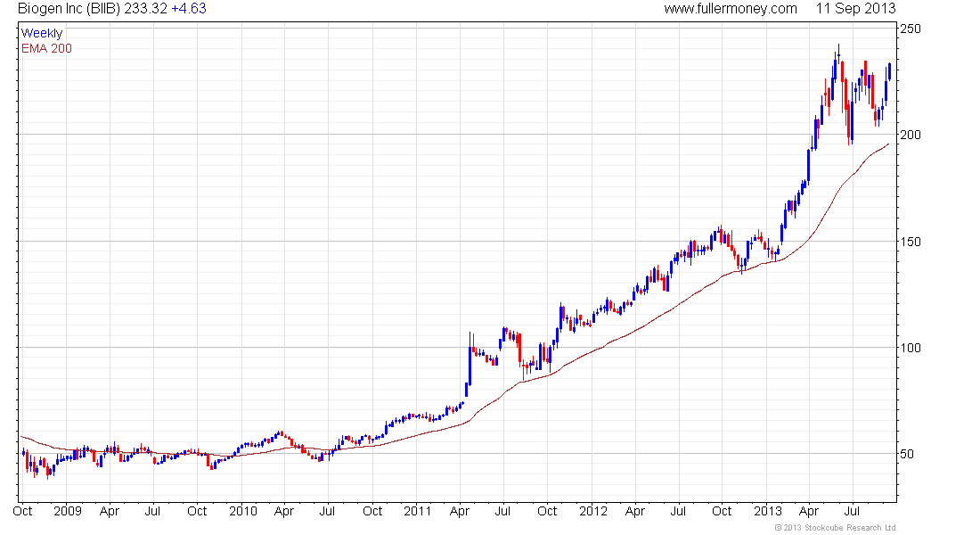Click the Jul 2013 time axis label
The height and width of the screenshot is (535, 980).
[853, 511]
